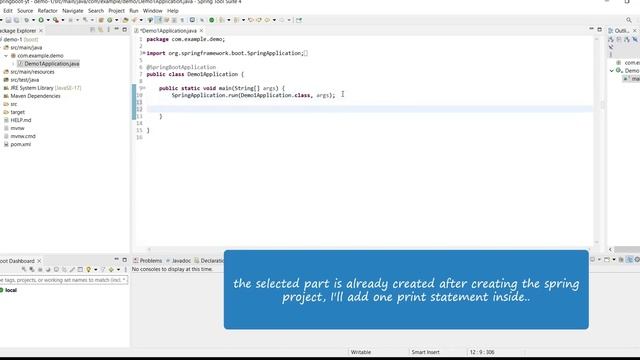Open the Package Explorer view menu (three dots)
The width and height of the screenshot is (640, 360).
tap(108, 30)
